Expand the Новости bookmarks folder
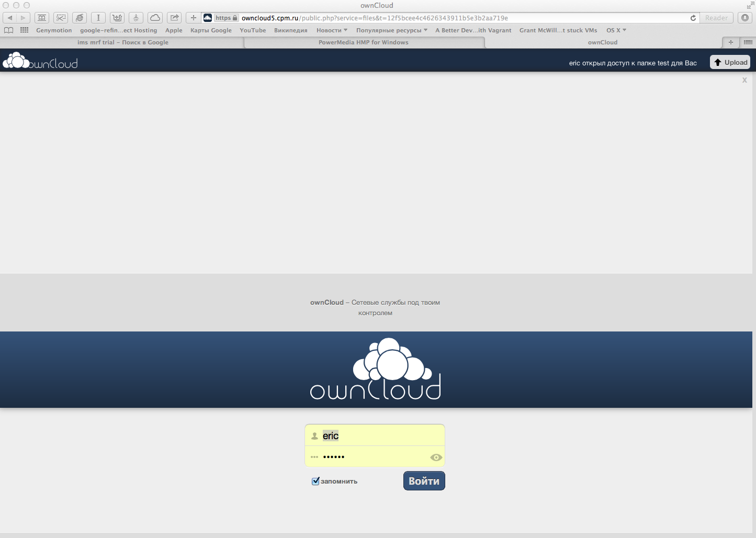This screenshot has height=538, width=756. (332, 30)
